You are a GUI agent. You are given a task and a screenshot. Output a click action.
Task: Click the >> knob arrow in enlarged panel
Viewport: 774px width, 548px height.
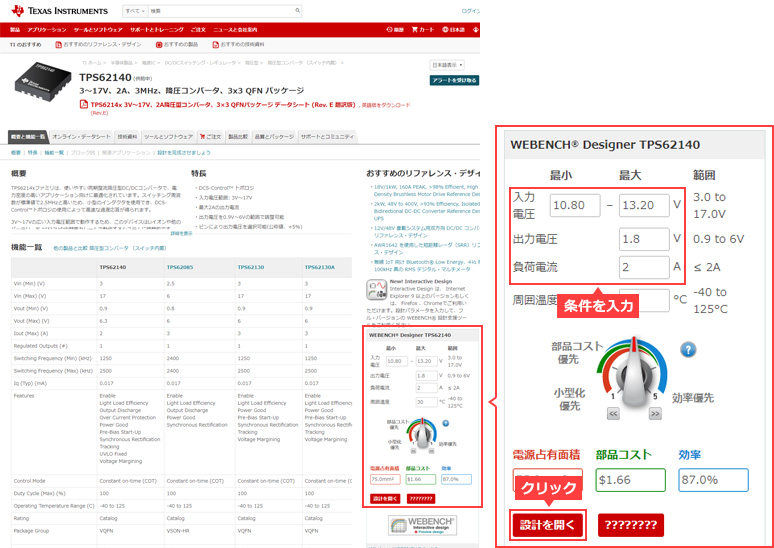[x=655, y=414]
